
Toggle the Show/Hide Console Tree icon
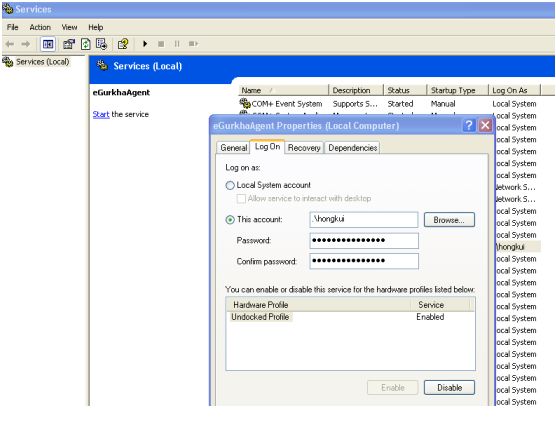(48, 44)
